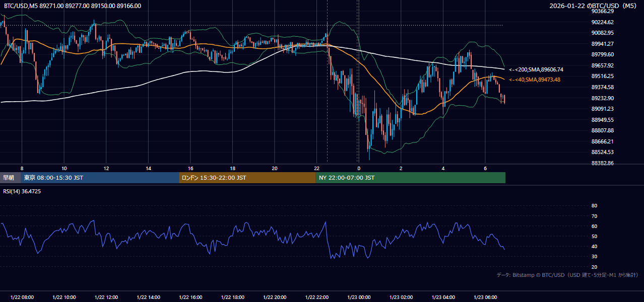
Task: Click the price axis value 88666.21
Action: [602, 141]
